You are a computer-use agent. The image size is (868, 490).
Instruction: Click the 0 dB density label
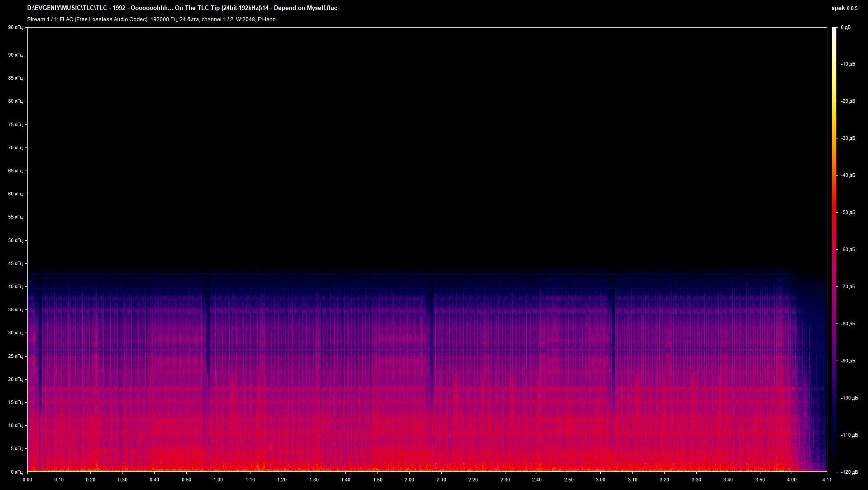[846, 28]
